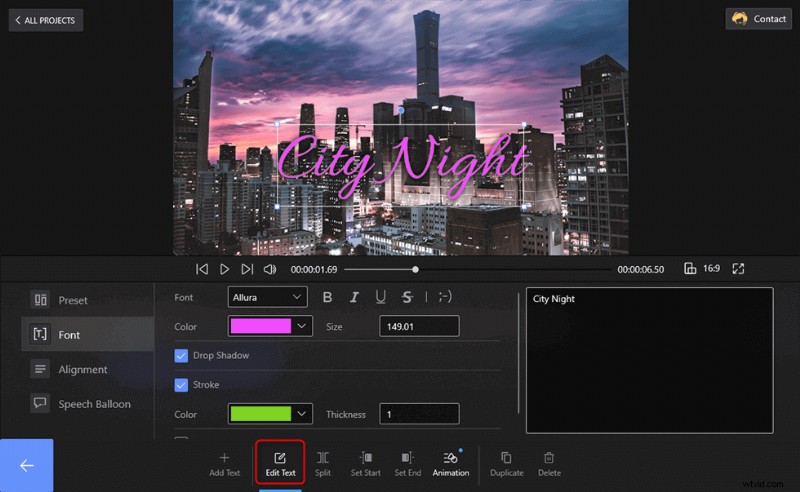
Task: Toggle italic formatting
Action: 354,297
